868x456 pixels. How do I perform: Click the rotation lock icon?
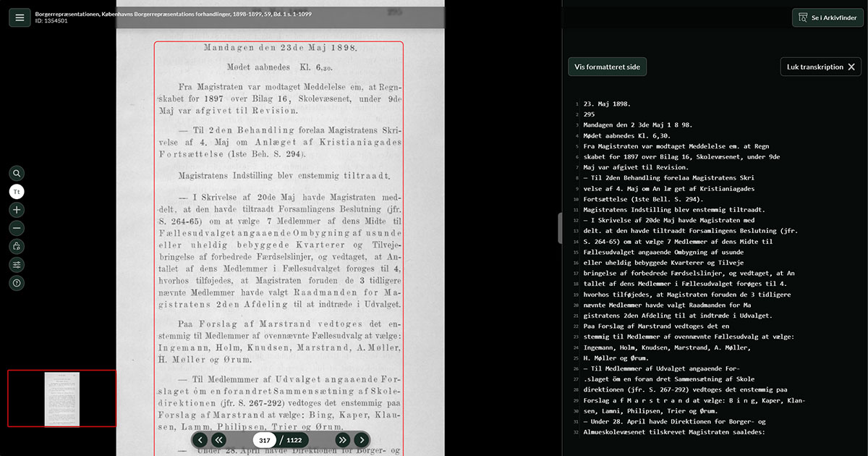[x=17, y=247]
